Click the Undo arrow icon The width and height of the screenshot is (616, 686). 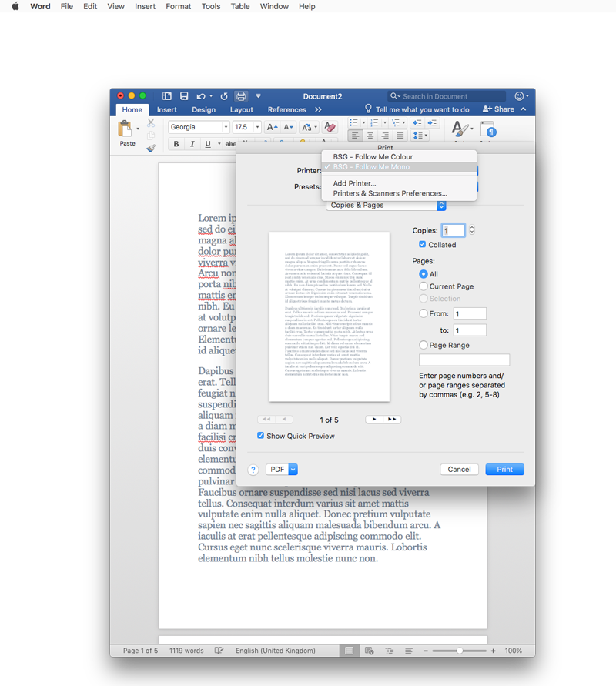click(x=201, y=96)
